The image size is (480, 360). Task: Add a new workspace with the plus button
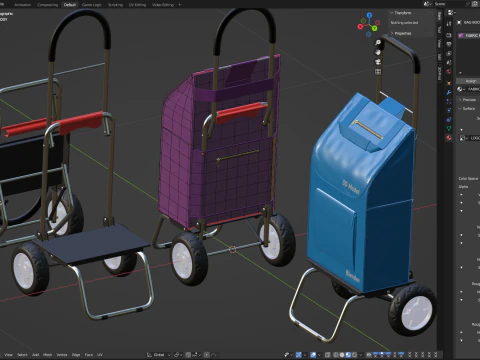tap(180, 5)
